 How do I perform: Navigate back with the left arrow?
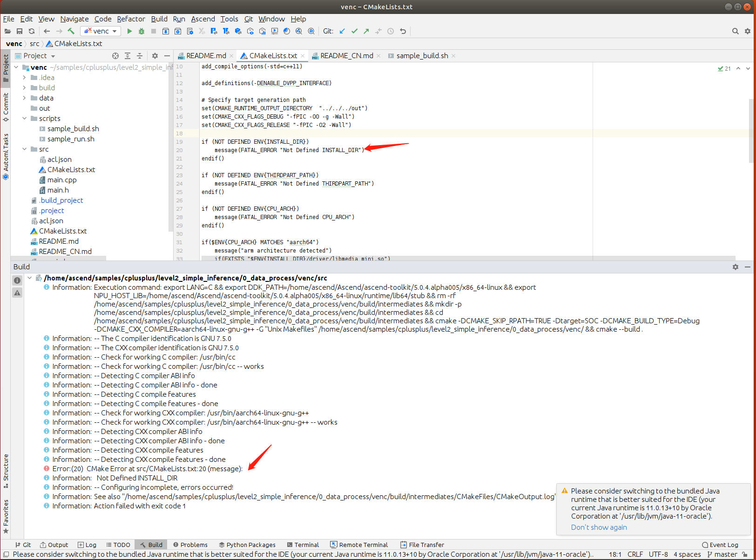click(x=47, y=31)
